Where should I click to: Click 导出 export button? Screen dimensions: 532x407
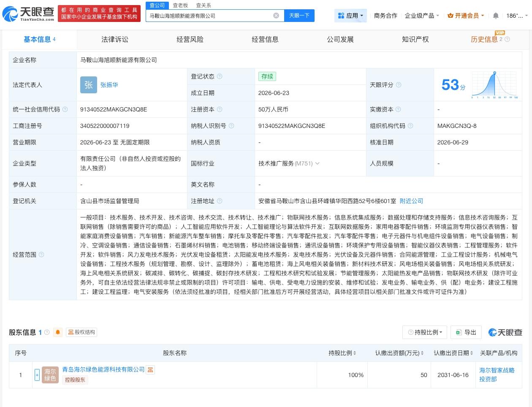466,332
